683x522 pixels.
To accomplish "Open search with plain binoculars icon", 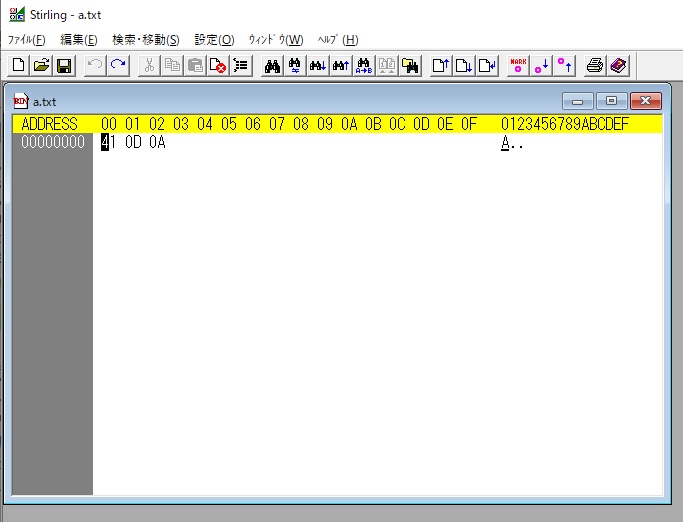I will [x=272, y=66].
